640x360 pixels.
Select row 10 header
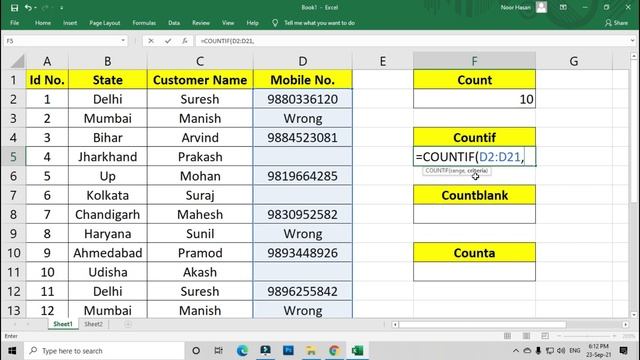[13, 253]
